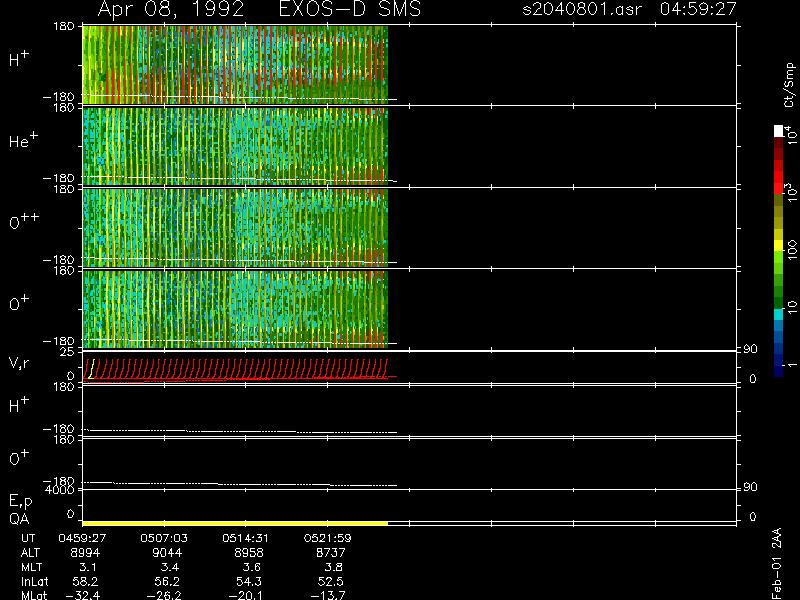Click the MLT value '3.4'
This screenshot has height=600, width=800.
click(169, 567)
